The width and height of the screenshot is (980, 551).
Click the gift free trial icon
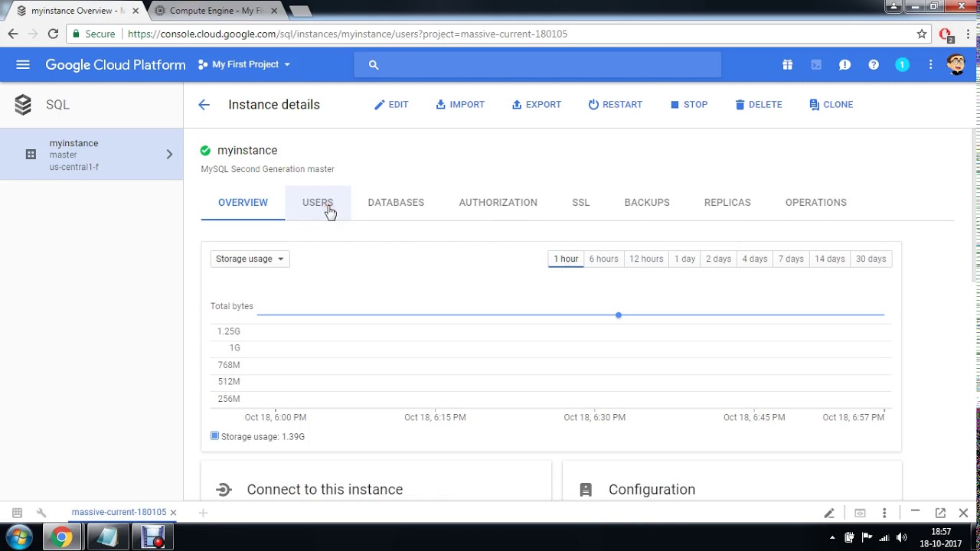click(x=787, y=65)
